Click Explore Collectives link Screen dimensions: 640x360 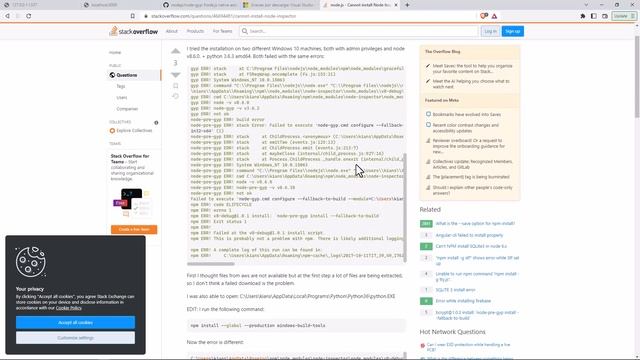click(134, 131)
